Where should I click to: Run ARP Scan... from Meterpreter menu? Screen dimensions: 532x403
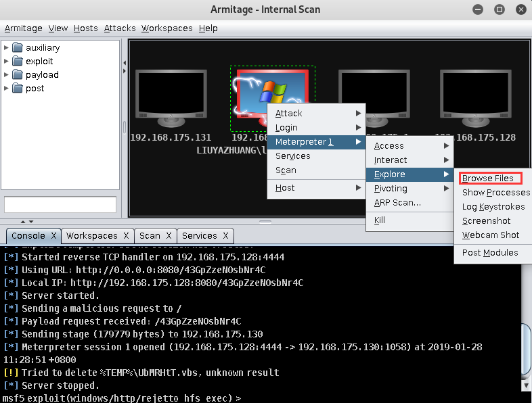(410, 203)
